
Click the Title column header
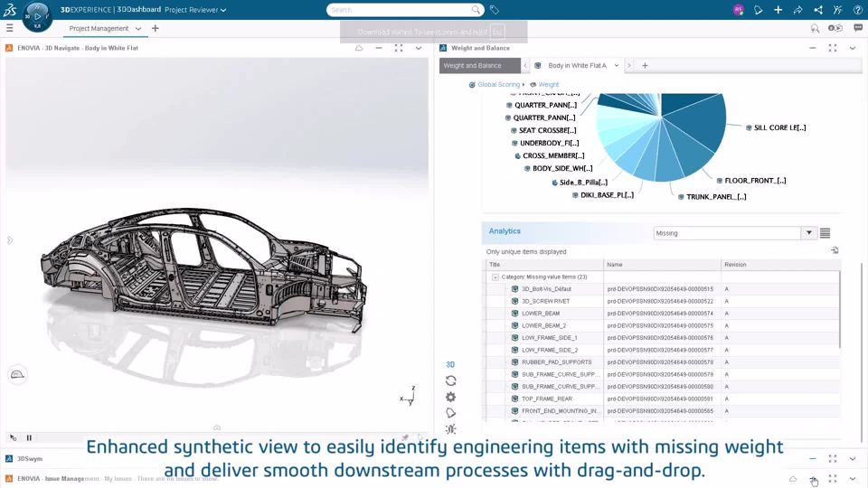[x=543, y=265]
